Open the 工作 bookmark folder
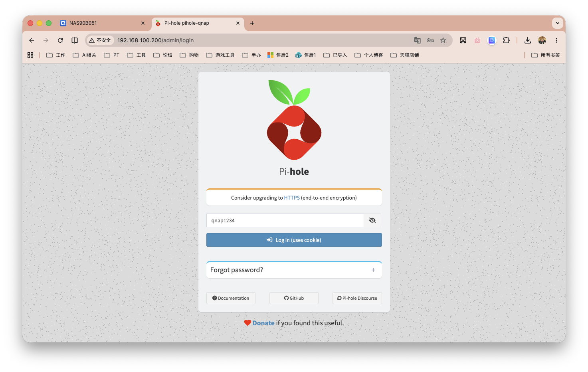Screen dimensions: 588x372 pos(56,55)
